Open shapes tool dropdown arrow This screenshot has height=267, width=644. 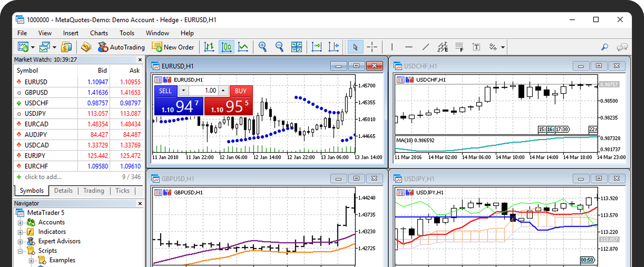[x=503, y=47]
